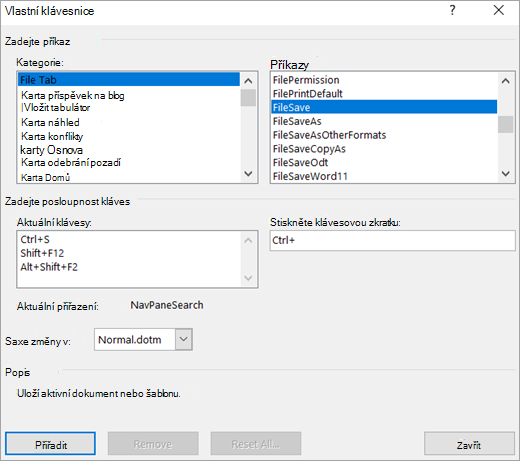The width and height of the screenshot is (520, 461).
Task: Choose FileSaveAsOtherFormats command
Action: coord(384,135)
